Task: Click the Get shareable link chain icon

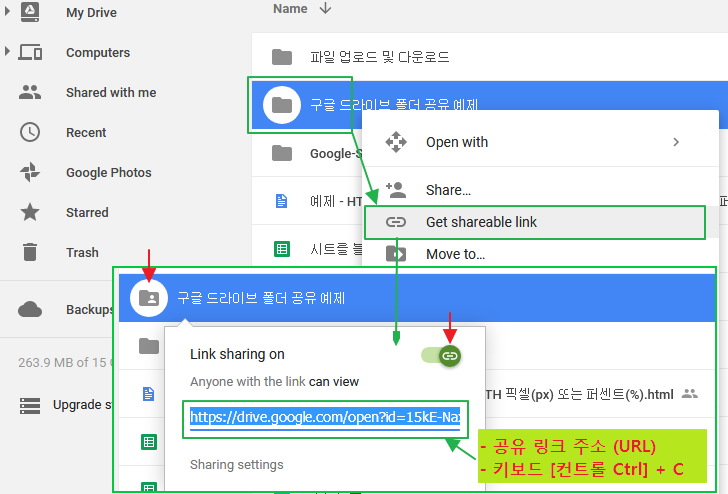Action: tap(396, 222)
